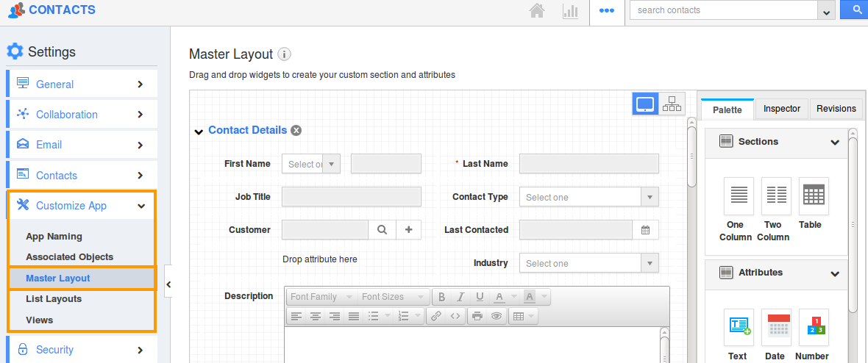Open the Industry dropdown
868x363 pixels.
[x=588, y=263]
